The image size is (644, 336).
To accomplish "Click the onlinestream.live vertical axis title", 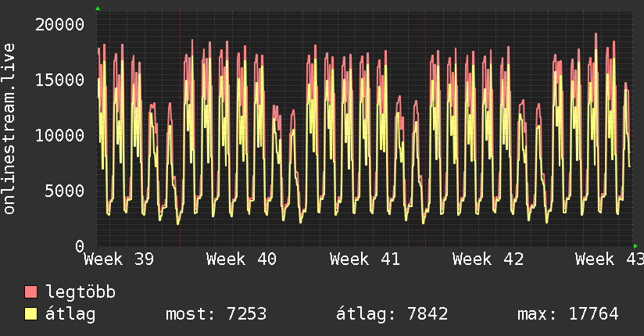I will click(x=9, y=129).
